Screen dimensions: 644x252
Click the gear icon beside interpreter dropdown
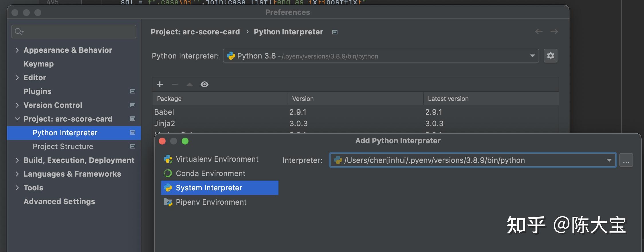click(x=550, y=56)
